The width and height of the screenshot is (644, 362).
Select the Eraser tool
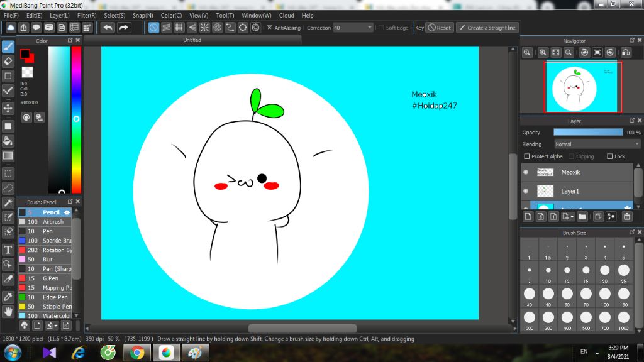tap(8, 62)
